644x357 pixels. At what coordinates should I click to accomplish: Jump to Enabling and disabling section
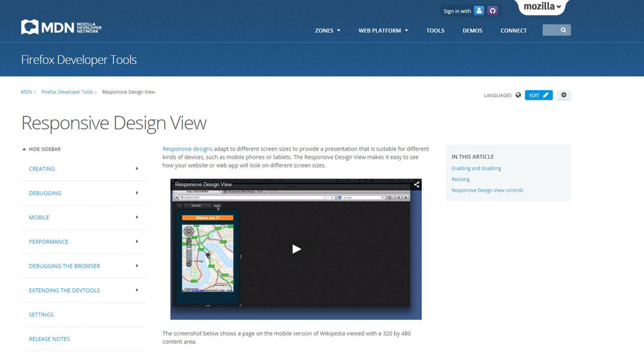476,169
